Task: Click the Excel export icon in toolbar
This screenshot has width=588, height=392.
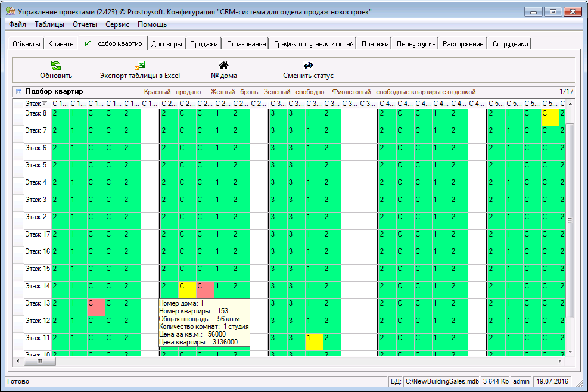Action: point(140,66)
